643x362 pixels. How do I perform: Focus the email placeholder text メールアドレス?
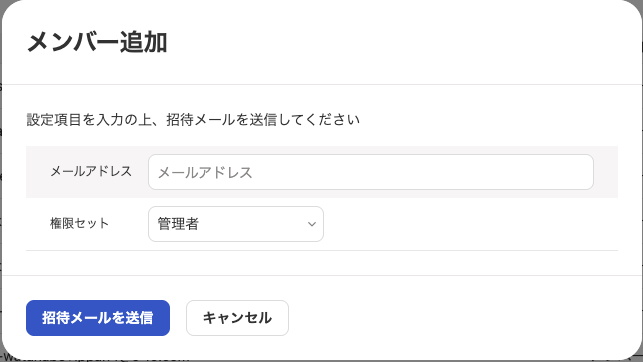click(x=205, y=173)
